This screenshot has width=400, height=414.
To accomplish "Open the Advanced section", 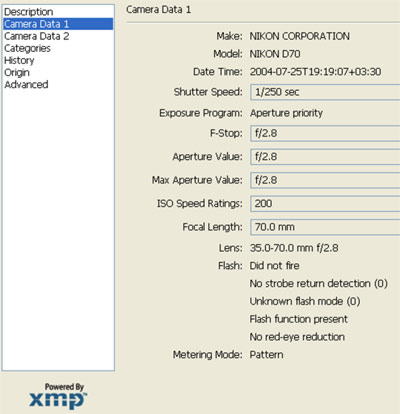I will click(x=26, y=84).
